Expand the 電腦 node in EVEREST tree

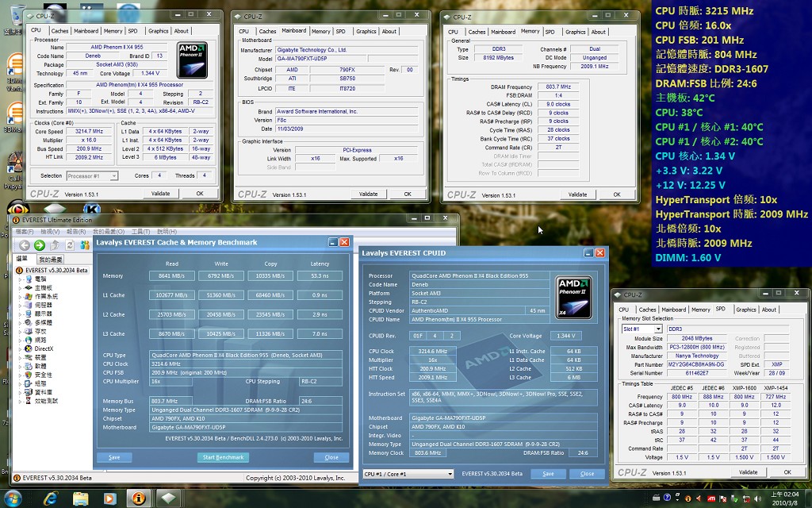coord(21,279)
